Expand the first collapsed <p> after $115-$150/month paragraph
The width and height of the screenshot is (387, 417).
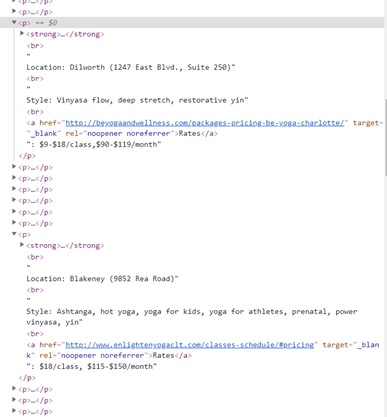point(14,388)
